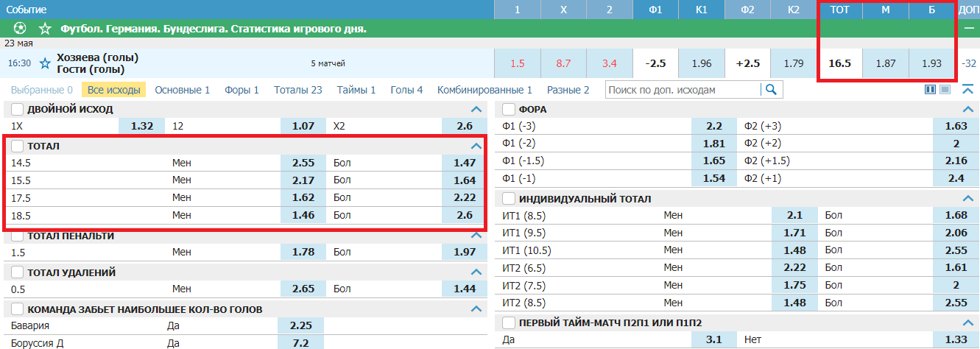Viewport: 980px width, 349px height.
Task: Select first half-match Да odds 3.1
Action: click(x=714, y=339)
